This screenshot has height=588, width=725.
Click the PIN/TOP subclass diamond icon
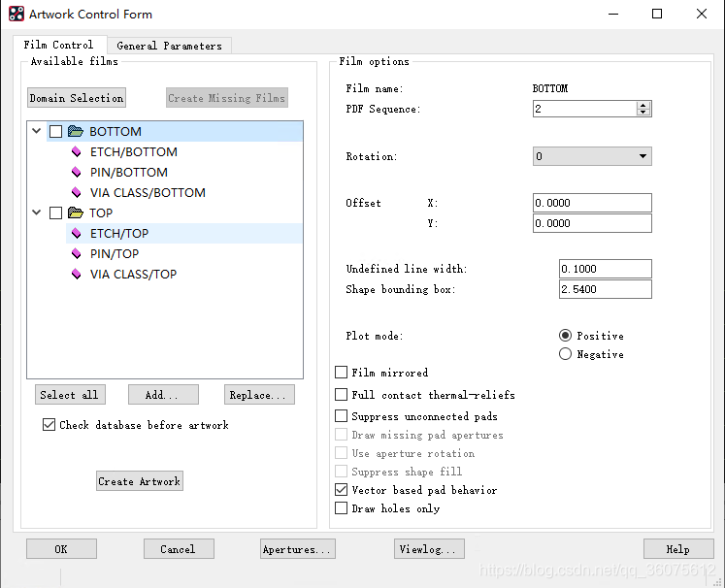click(77, 254)
